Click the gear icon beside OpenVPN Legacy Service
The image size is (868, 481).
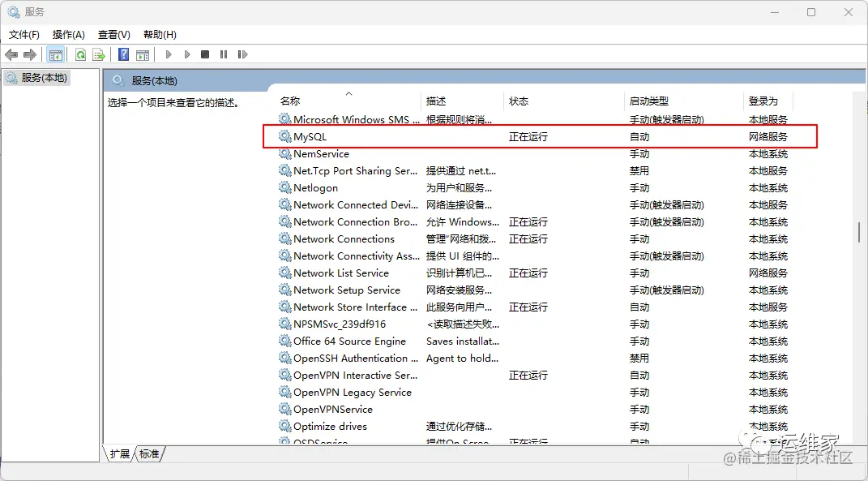click(285, 392)
